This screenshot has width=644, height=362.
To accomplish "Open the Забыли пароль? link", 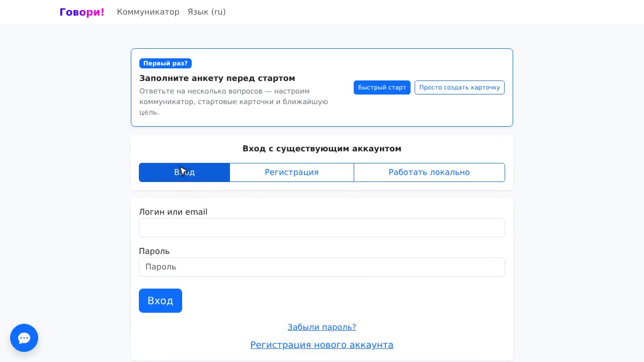I will click(x=322, y=327).
